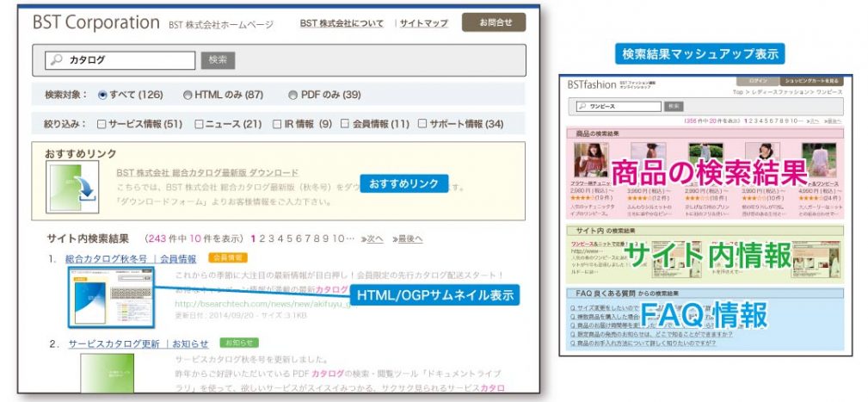Click the 検索 button beside カタログ field
Image resolution: width=868 pixels, height=402 pixels.
tap(219, 60)
